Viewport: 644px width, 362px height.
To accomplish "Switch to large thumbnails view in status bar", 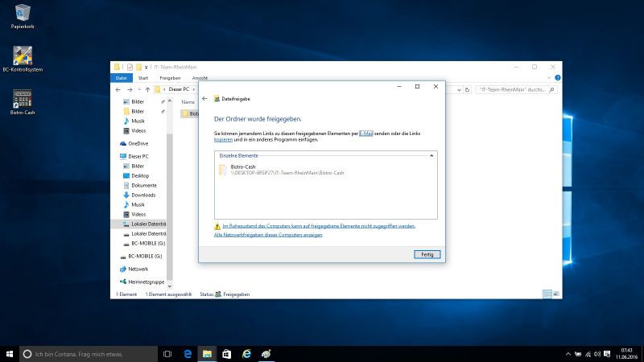I will point(556,294).
